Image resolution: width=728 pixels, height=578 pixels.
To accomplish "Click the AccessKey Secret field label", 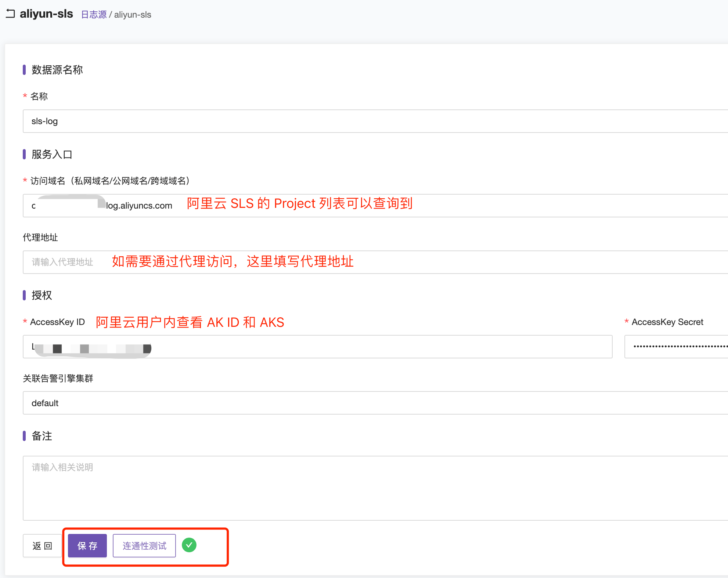I will tap(667, 322).
